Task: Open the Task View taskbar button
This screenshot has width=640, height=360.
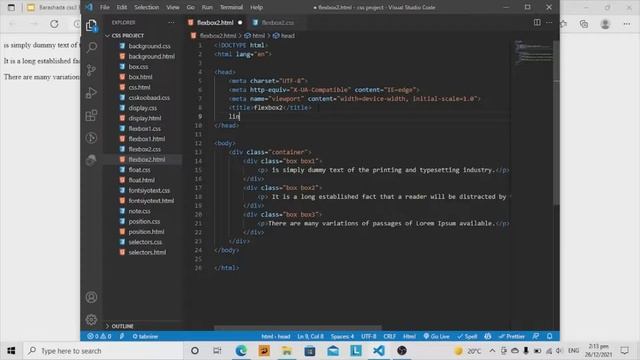Action: coord(217,351)
